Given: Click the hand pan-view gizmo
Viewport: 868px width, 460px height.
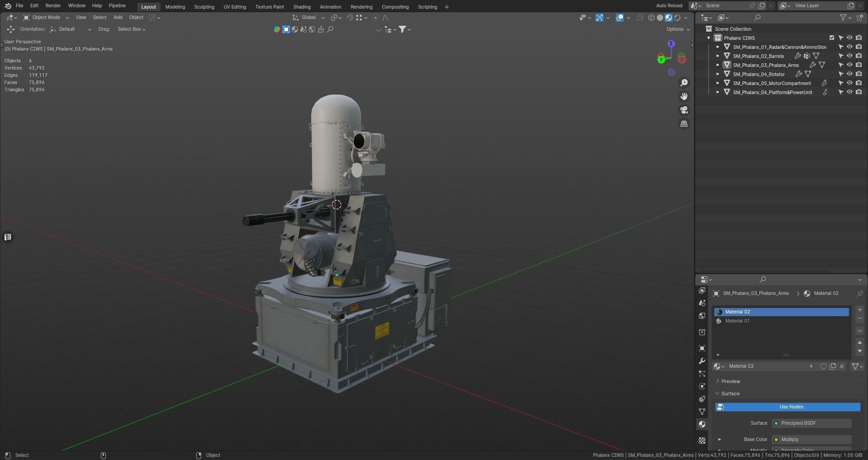Looking at the screenshot, I should (684, 96).
